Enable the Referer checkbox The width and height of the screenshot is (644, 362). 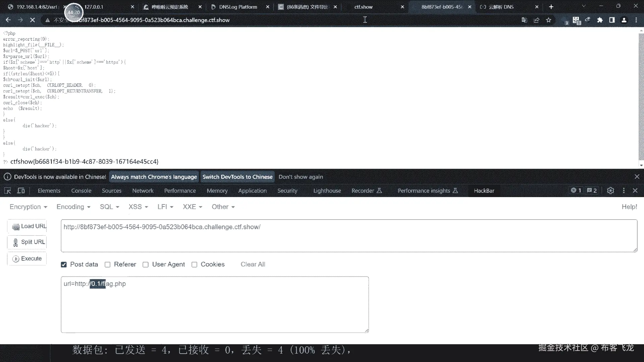point(107,264)
